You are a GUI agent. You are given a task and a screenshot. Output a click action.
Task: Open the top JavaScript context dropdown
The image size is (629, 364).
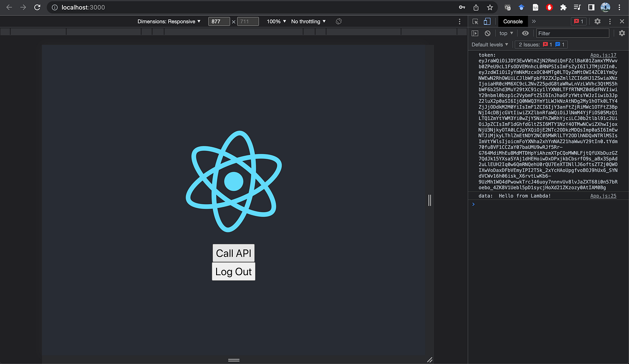[x=506, y=33]
